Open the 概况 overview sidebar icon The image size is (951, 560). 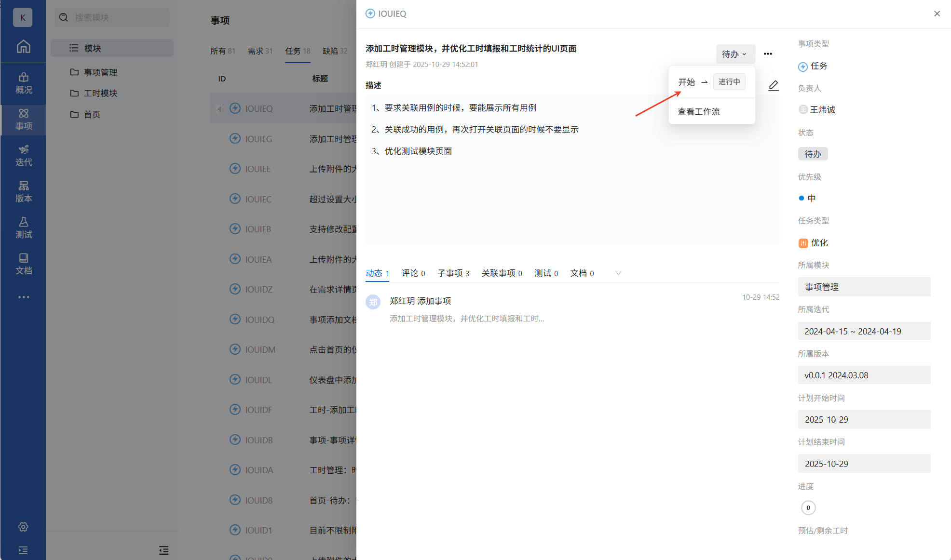point(23,83)
